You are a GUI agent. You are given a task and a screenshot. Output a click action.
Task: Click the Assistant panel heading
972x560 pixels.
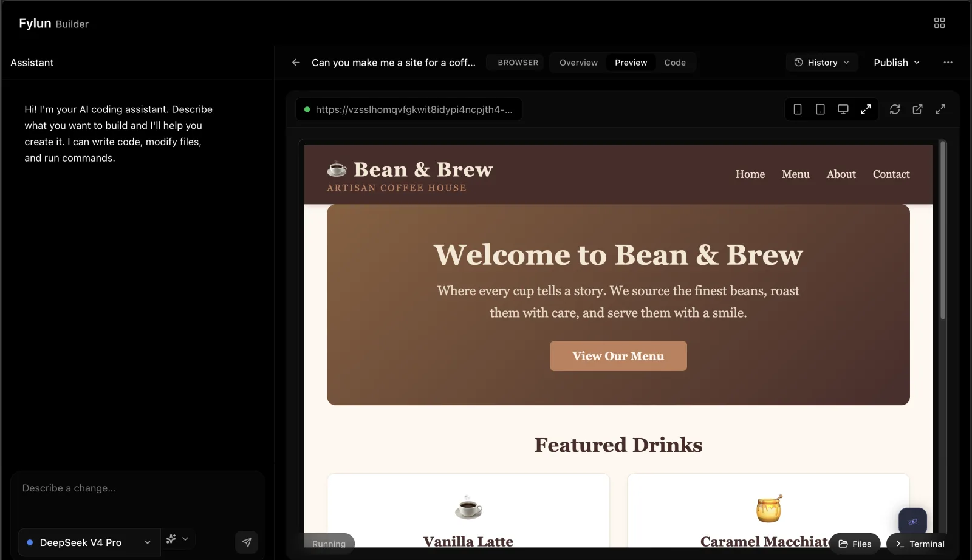click(x=32, y=63)
